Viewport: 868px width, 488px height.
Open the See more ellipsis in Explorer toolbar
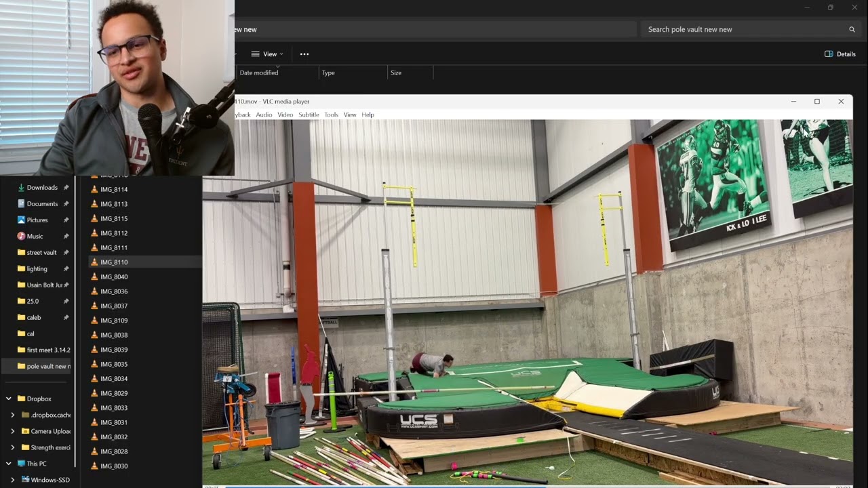pyautogui.click(x=304, y=54)
